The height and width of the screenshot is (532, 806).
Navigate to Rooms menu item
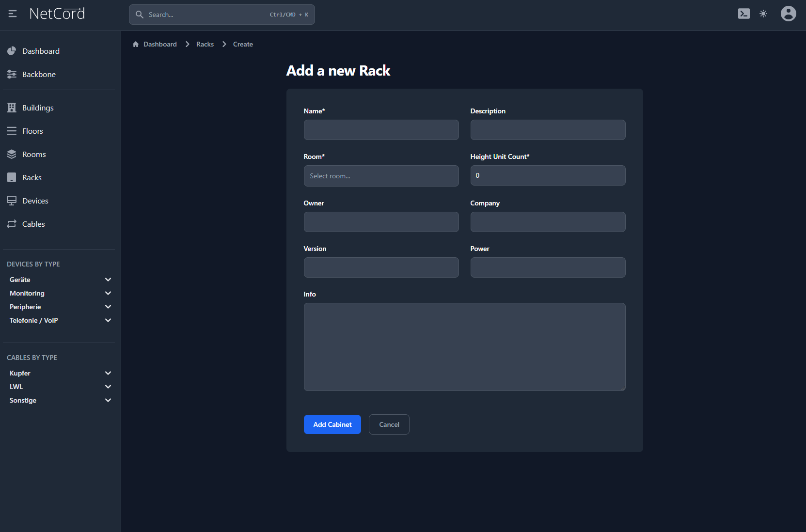point(34,155)
